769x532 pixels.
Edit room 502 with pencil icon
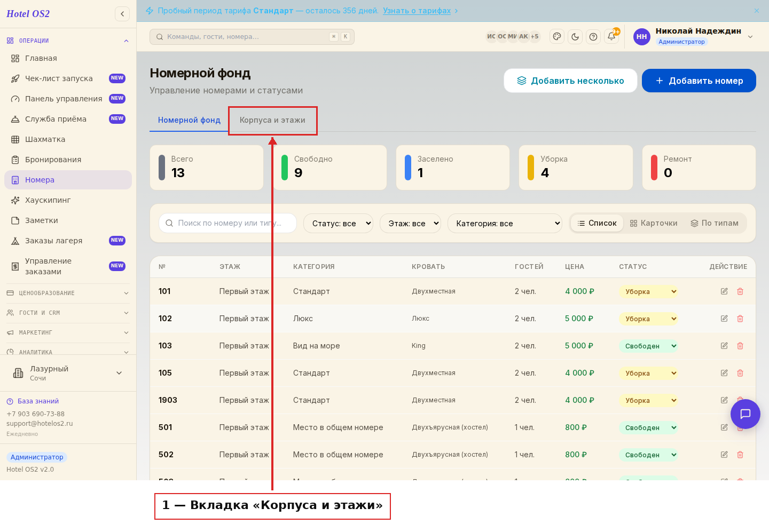tap(724, 455)
